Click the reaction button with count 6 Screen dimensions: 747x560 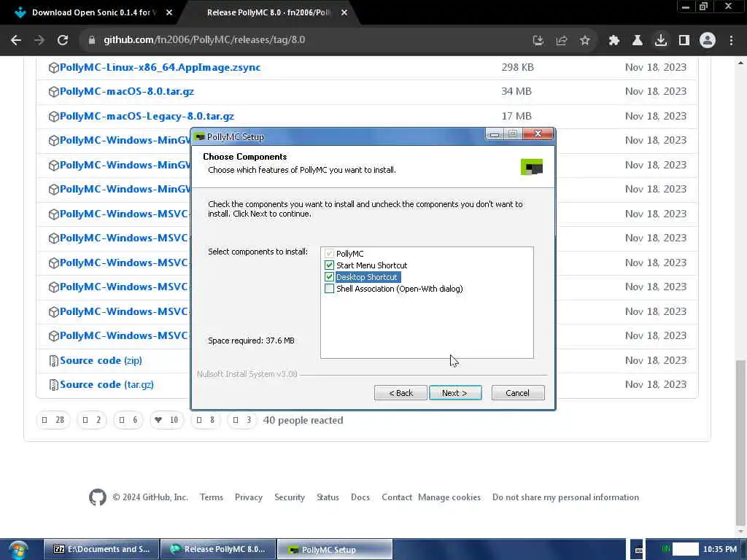coord(128,420)
